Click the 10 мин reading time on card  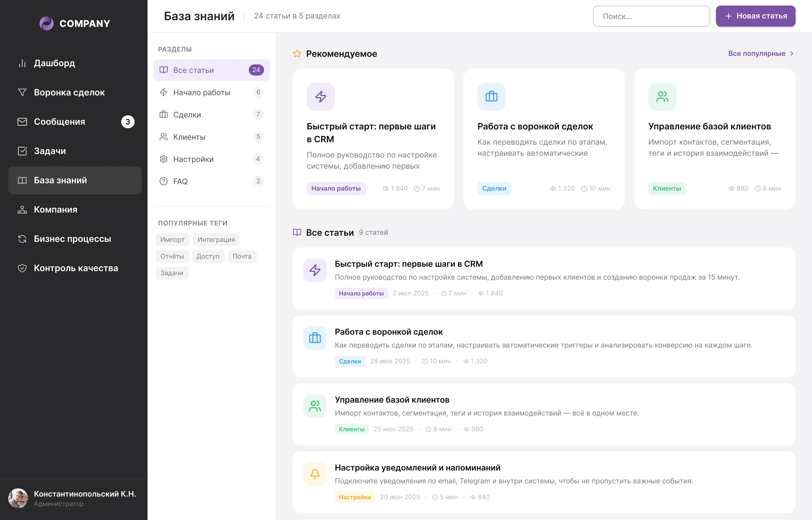tap(596, 189)
